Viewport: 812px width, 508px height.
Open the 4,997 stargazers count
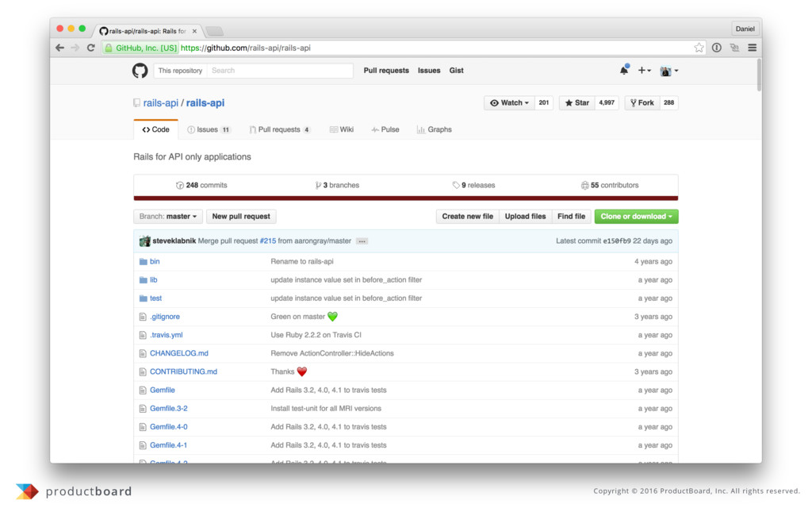coord(607,102)
